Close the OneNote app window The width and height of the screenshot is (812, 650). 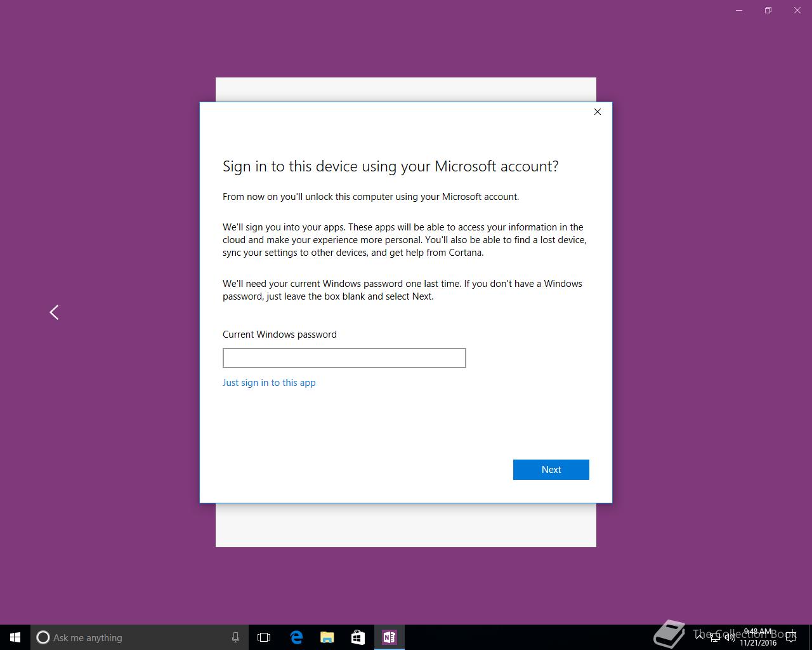tap(797, 10)
